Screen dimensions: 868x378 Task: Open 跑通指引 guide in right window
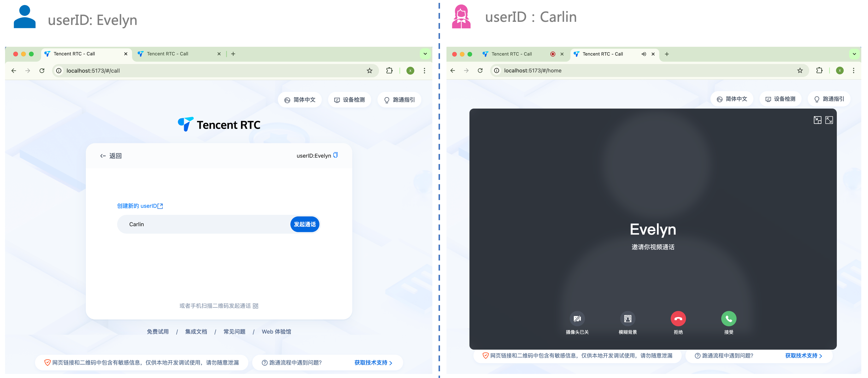click(x=829, y=99)
